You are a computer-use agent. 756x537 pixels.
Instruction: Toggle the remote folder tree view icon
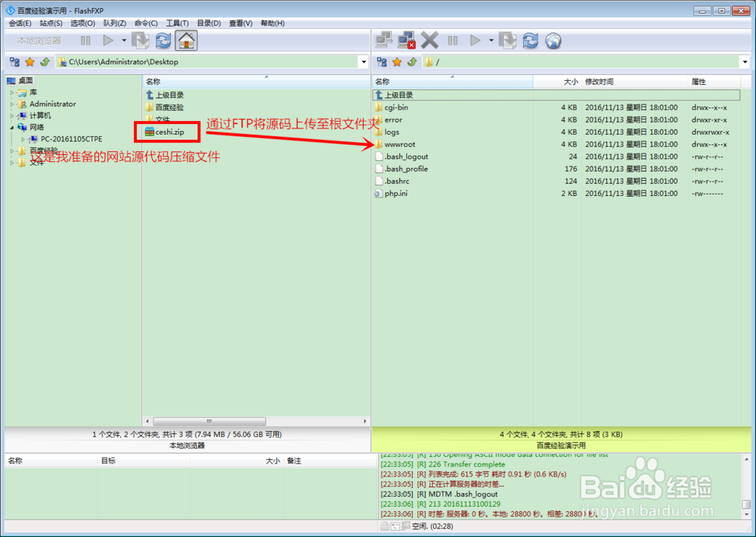pos(382,62)
